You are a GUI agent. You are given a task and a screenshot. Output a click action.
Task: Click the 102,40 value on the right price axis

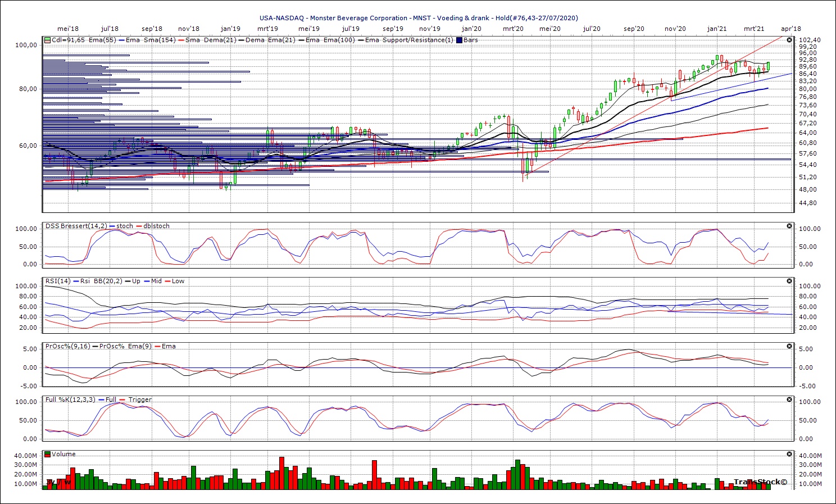point(810,40)
